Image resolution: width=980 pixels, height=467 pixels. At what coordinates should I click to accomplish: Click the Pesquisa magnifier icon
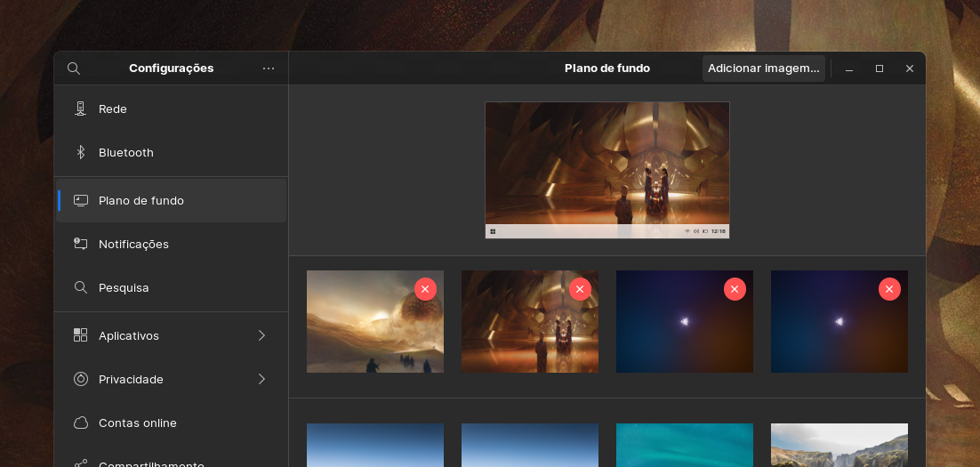(x=81, y=287)
